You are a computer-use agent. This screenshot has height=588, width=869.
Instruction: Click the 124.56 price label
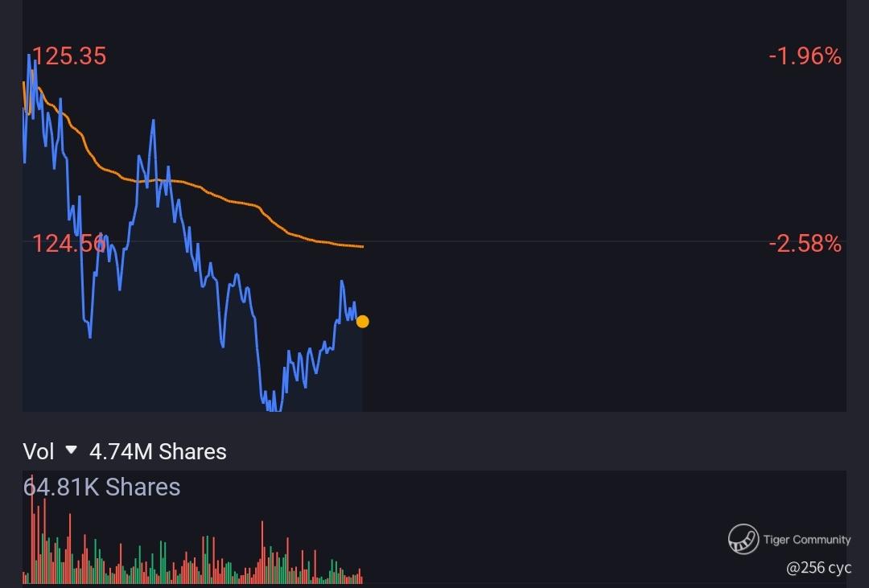tap(68, 244)
